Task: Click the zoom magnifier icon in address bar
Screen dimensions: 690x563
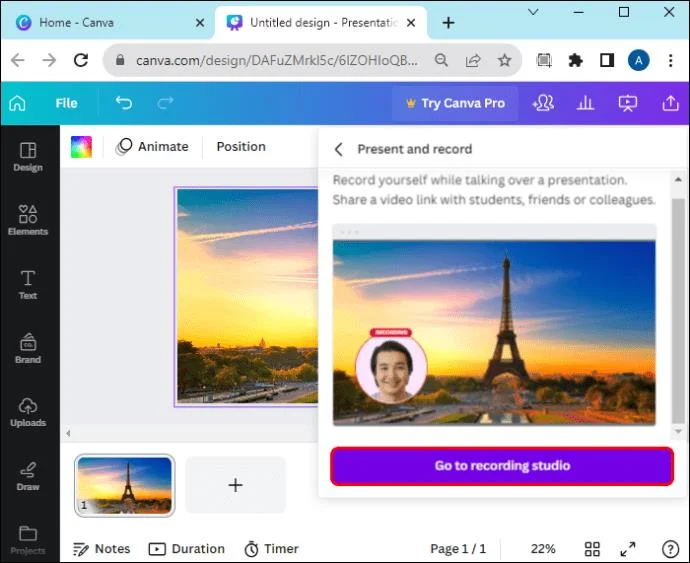Action: click(x=441, y=60)
